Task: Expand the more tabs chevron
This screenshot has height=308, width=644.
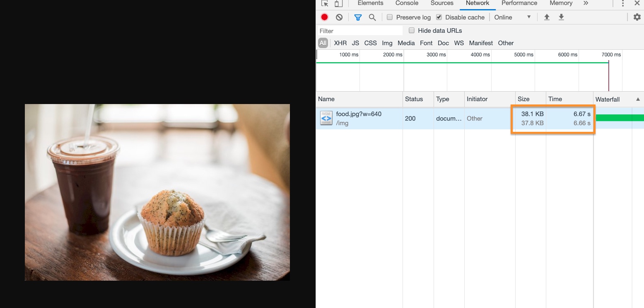Action: tap(586, 3)
